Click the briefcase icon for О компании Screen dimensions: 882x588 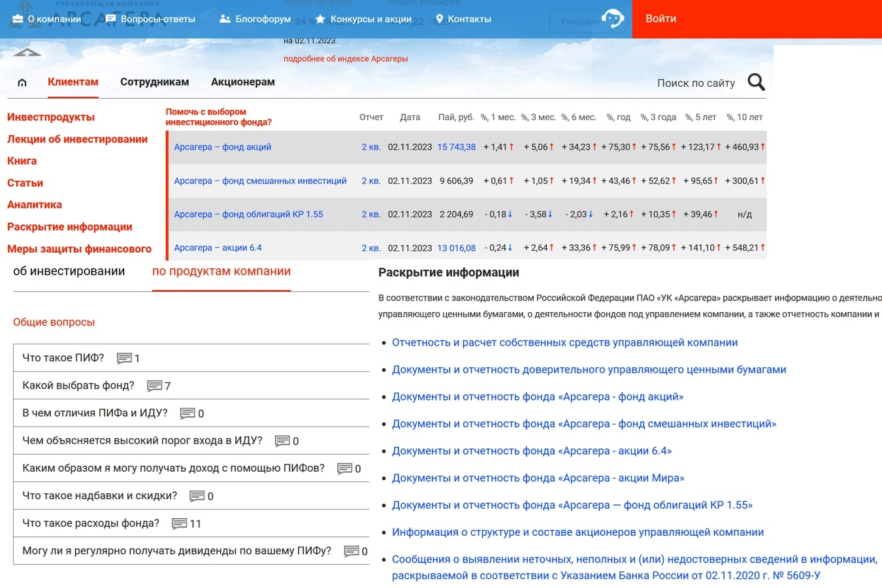pyautogui.click(x=18, y=19)
